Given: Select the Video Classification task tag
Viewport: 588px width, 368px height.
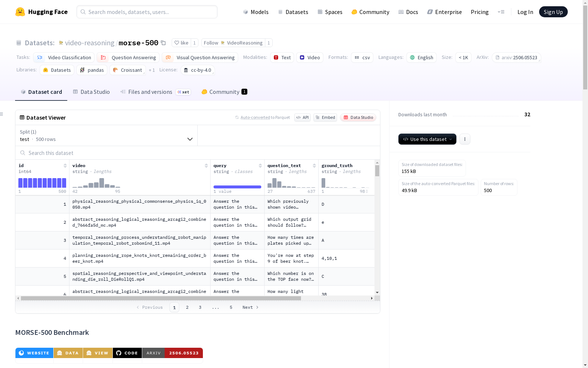Looking at the screenshot, I should point(64,57).
